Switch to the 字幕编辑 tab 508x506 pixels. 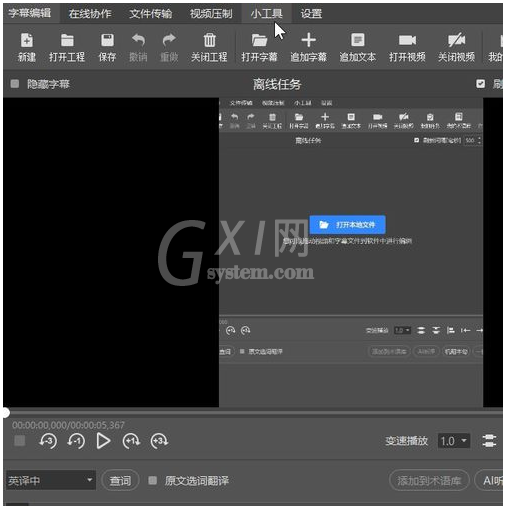30,13
